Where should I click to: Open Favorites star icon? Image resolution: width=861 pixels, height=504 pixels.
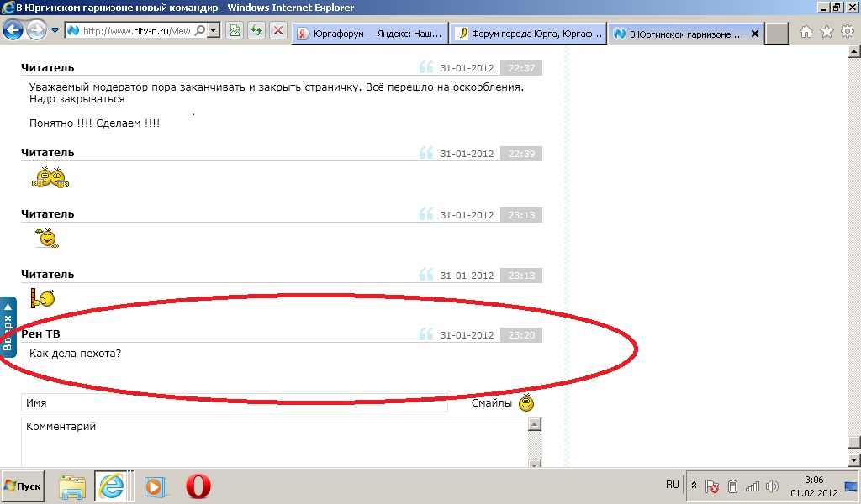[827, 32]
